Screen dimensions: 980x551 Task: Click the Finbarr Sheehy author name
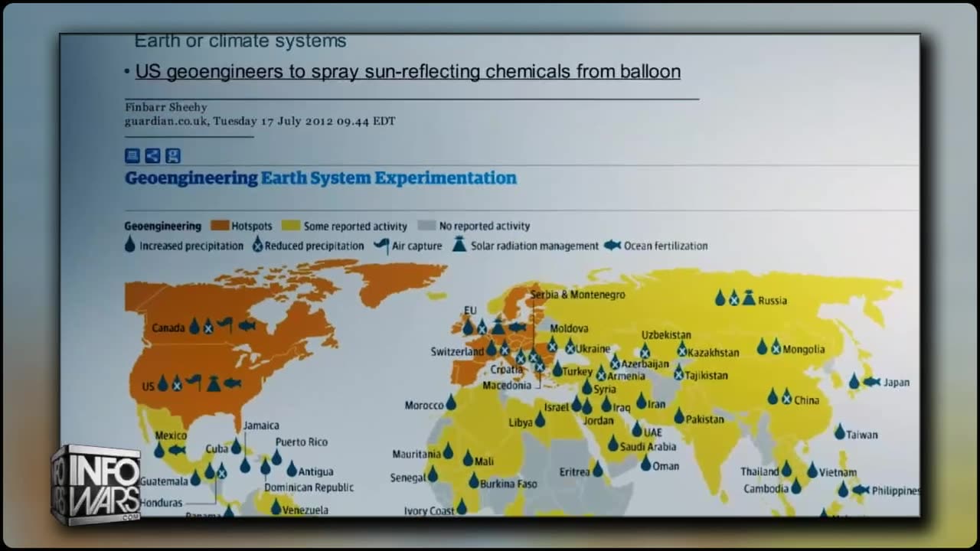pos(166,107)
